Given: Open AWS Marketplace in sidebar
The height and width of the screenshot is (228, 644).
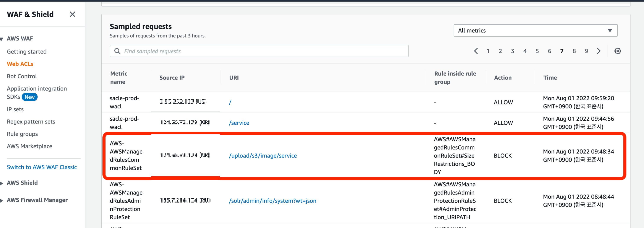Looking at the screenshot, I should click(x=29, y=146).
